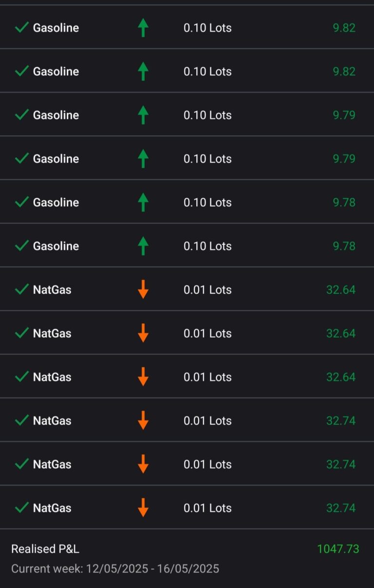
Task: Open the 1047.73 realised profit total
Action: click(338, 549)
